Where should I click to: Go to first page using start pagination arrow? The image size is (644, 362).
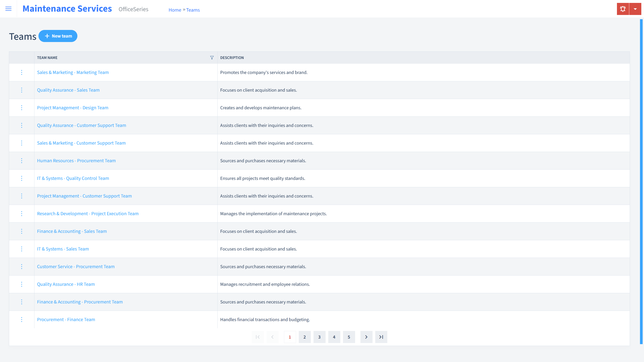coord(257,337)
